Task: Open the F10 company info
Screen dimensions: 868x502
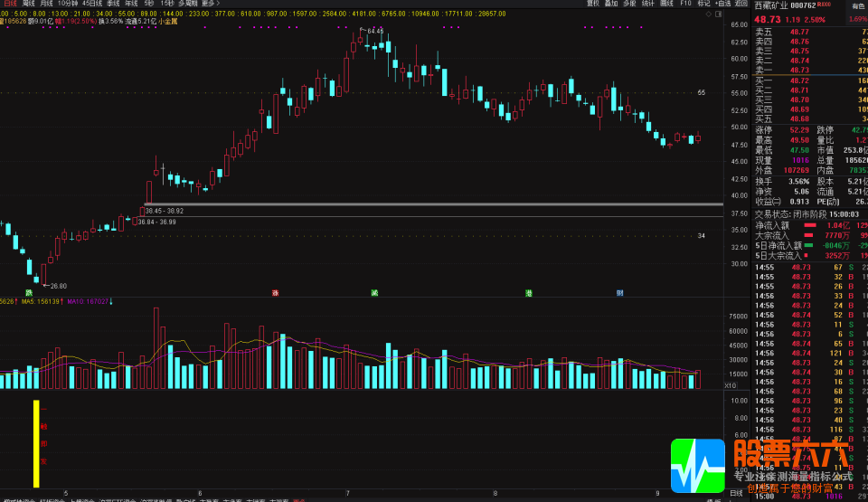Action: tap(685, 4)
